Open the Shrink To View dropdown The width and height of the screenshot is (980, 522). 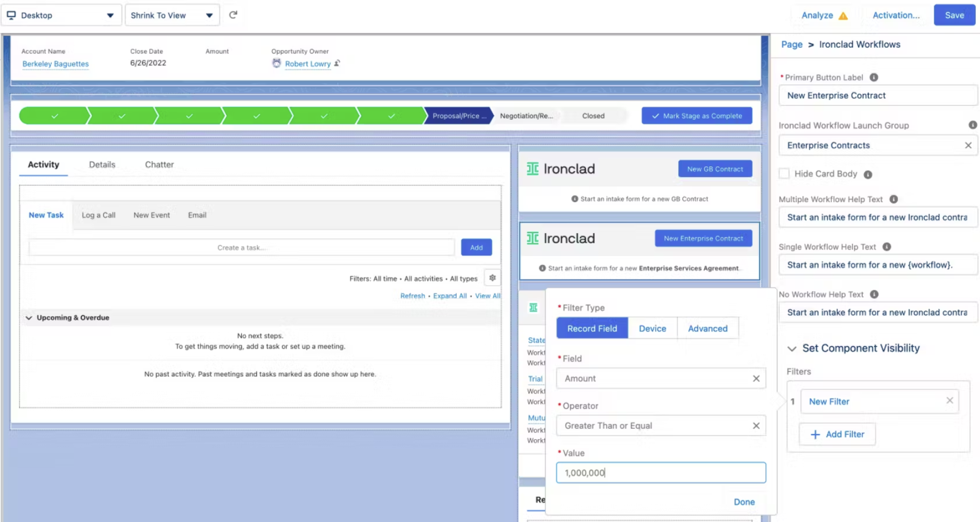172,15
